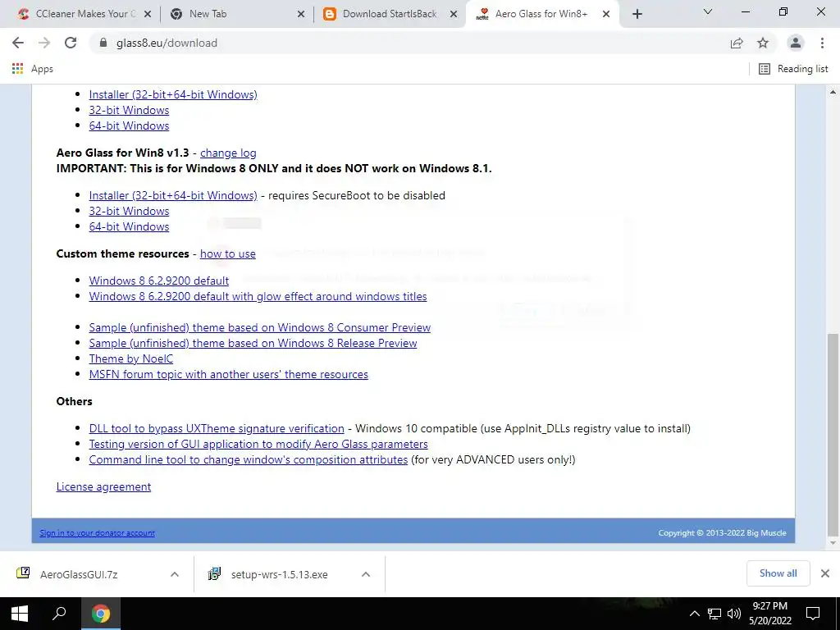840x630 pixels.
Task: Expand options for AeroGlassGUI.7z download
Action: click(x=174, y=574)
